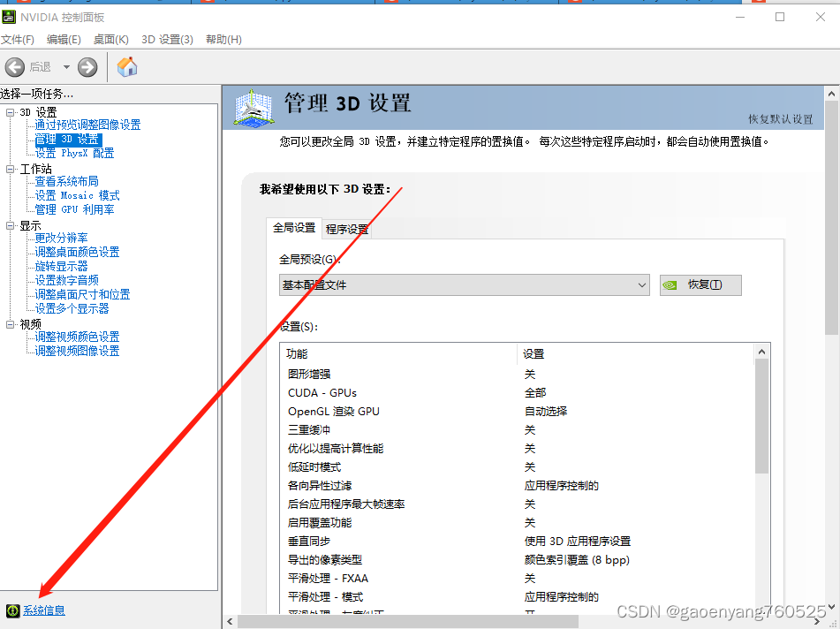Open 调整视频图像设置 task
The height and width of the screenshot is (629, 840).
(77, 351)
